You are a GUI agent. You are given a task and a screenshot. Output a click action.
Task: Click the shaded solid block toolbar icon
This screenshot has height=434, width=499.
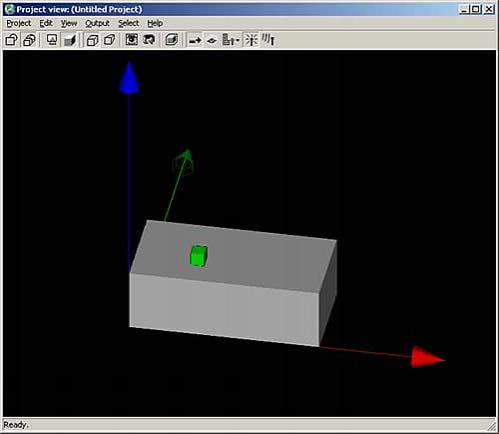70,40
